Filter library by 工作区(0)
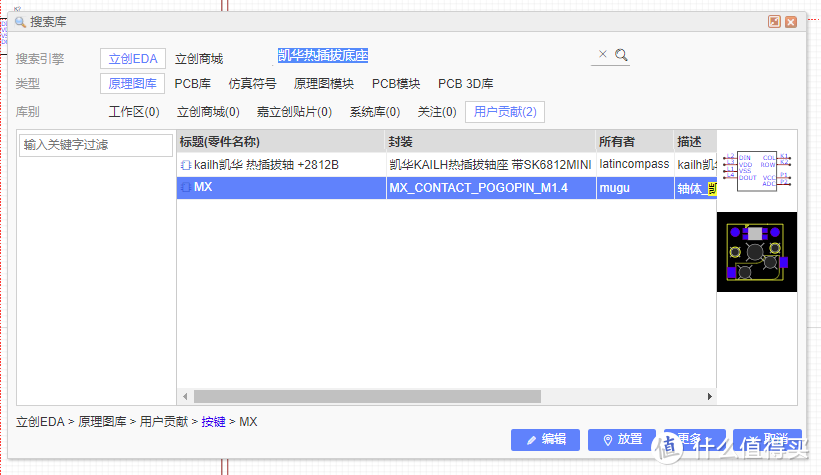Image resolution: width=821 pixels, height=475 pixels. pyautogui.click(x=134, y=112)
